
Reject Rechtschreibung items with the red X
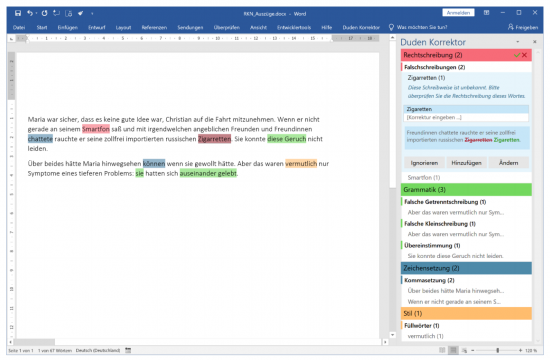524,55
